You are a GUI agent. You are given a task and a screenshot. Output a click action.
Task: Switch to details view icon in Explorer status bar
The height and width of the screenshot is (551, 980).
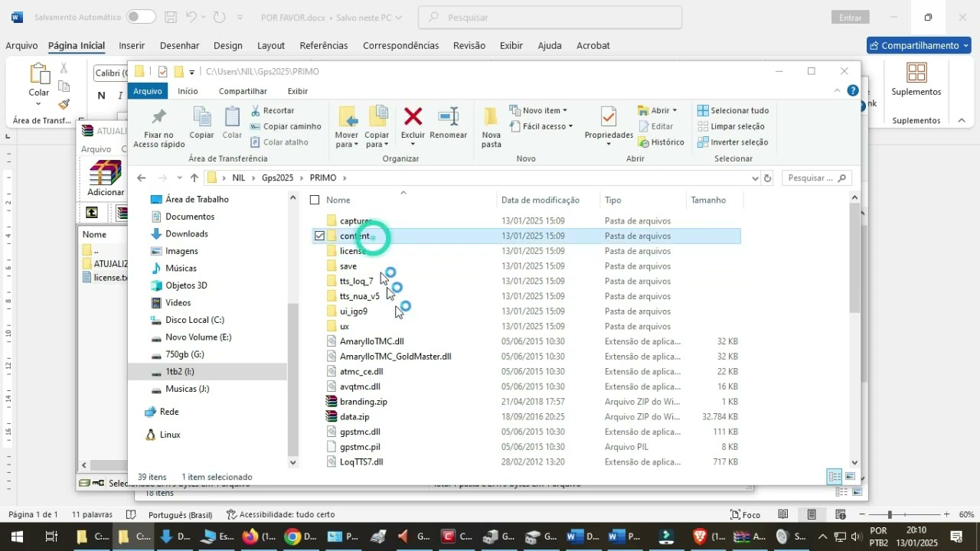click(x=835, y=477)
